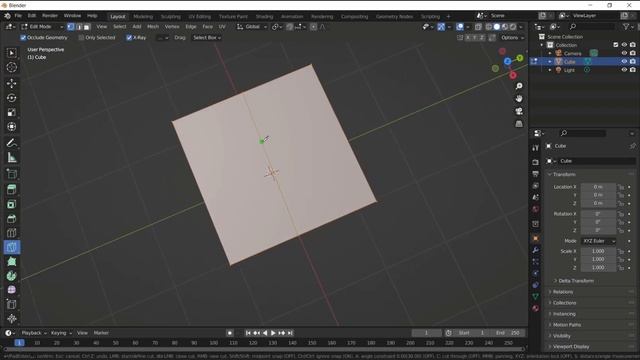Open the Options dropdown in viewport header

coord(512,38)
